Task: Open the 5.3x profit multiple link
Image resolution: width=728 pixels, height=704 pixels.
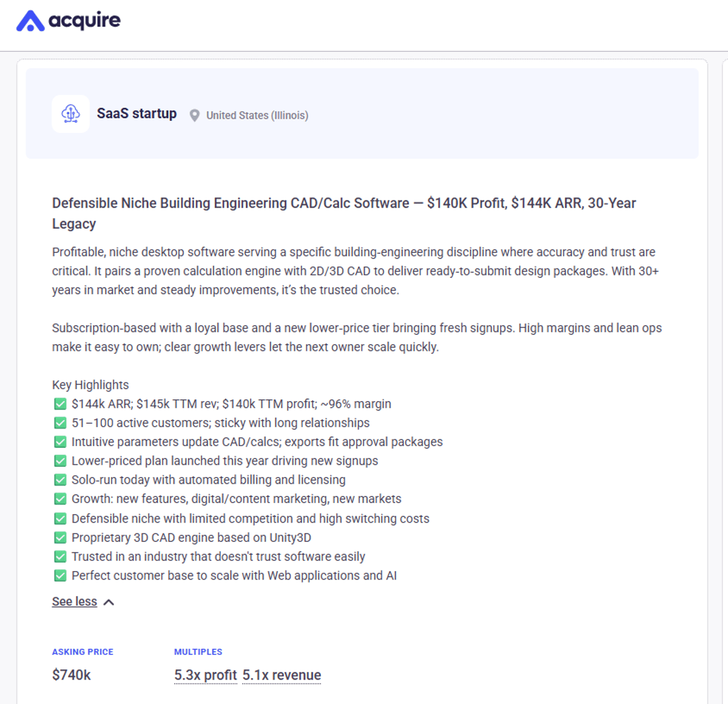Action: tap(206, 675)
